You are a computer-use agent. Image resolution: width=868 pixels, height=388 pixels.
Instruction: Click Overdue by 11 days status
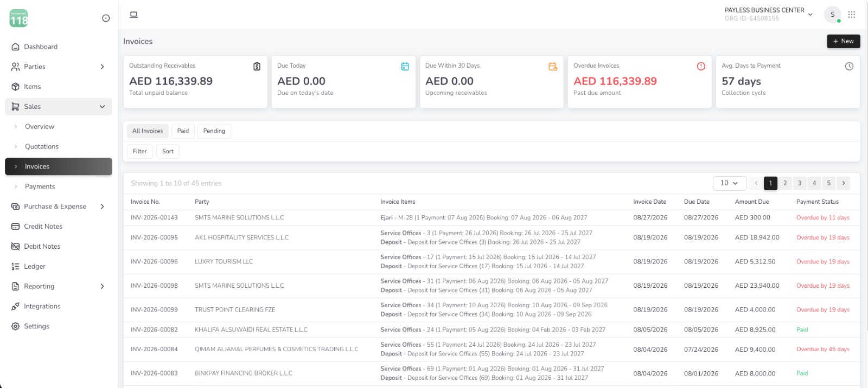click(x=822, y=218)
